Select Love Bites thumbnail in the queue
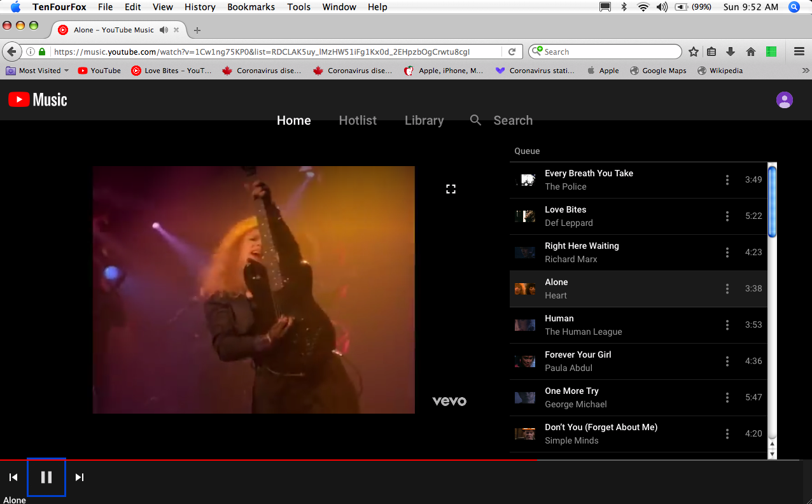Viewport: 812px width, 504px height. point(525,216)
